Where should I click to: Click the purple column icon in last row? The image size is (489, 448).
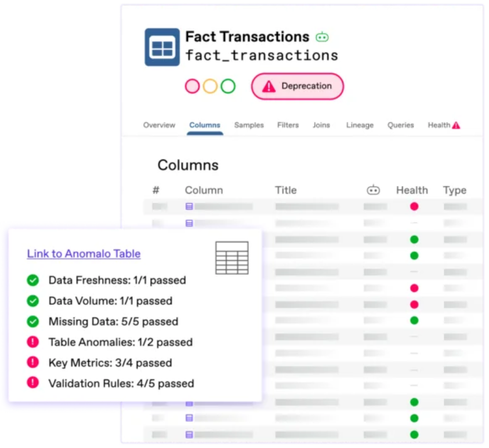click(x=189, y=434)
